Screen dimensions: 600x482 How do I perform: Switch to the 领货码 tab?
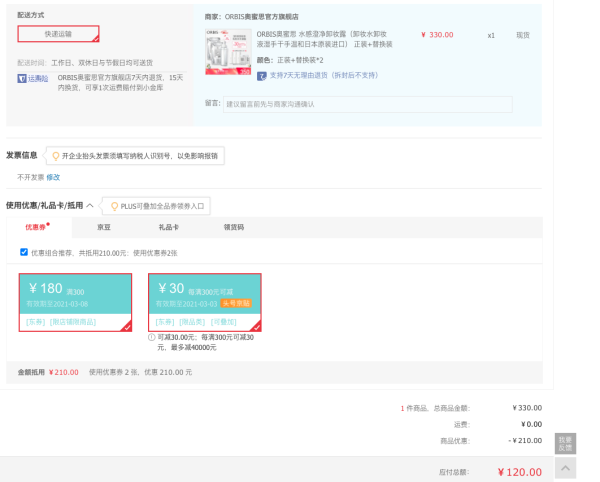234,227
